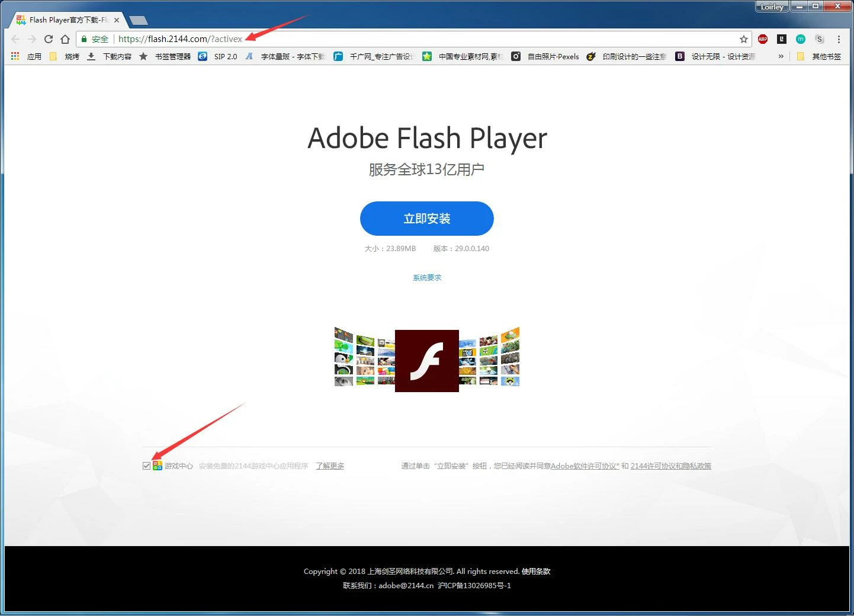
Task: Open the 使用条款 footer link
Action: [536, 572]
